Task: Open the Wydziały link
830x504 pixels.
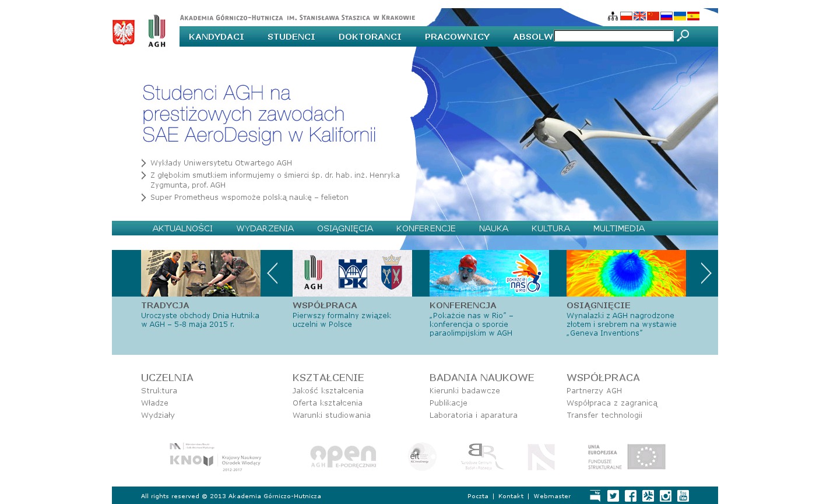Action: pos(158,415)
